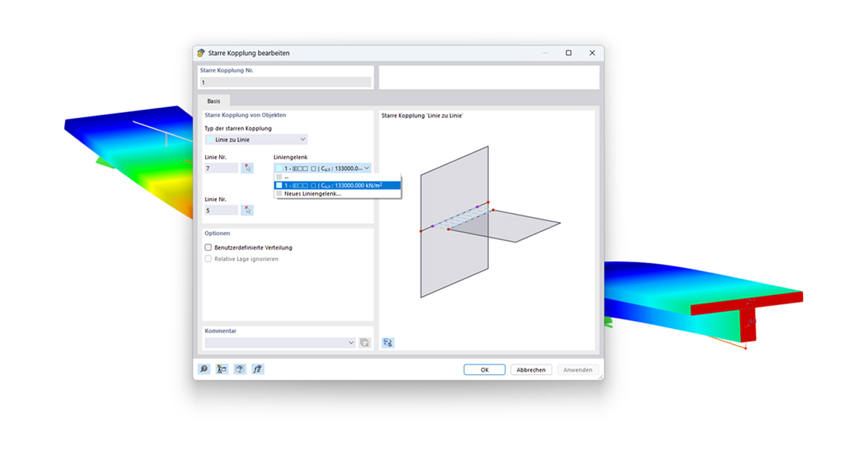Image resolution: width=868 pixels, height=454 pixels.
Task: Switch to the Basis tab
Action: (214, 101)
